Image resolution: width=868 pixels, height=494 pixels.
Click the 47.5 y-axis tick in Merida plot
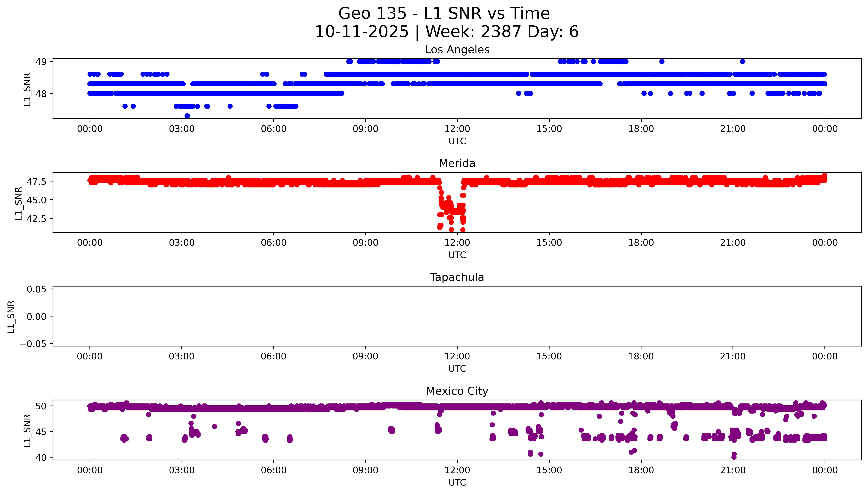pos(37,181)
